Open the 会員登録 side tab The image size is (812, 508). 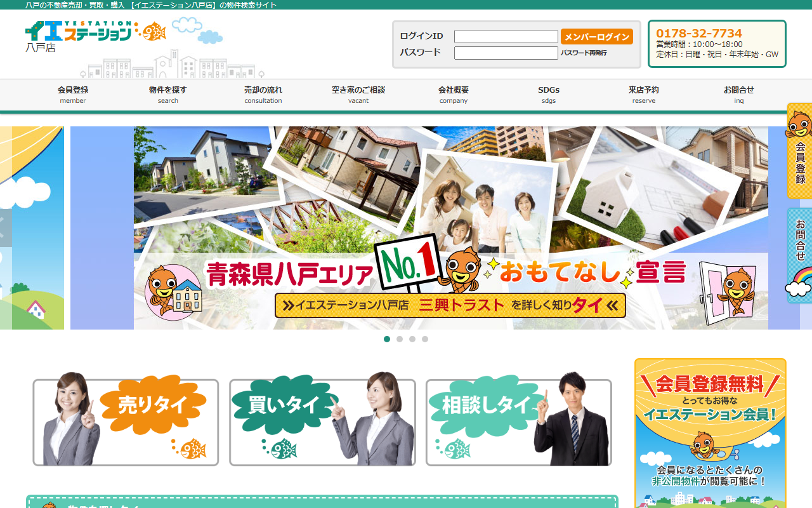[x=799, y=151]
